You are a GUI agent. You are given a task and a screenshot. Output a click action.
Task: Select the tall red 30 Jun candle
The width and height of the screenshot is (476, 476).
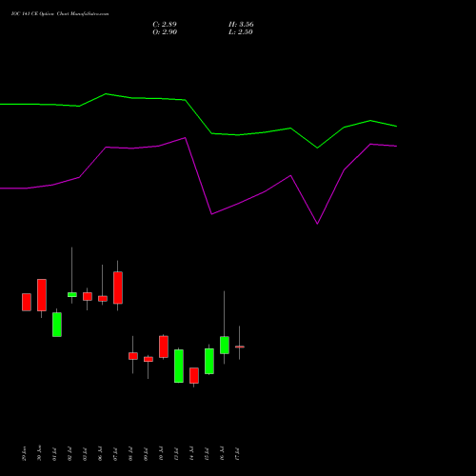click(x=42, y=295)
